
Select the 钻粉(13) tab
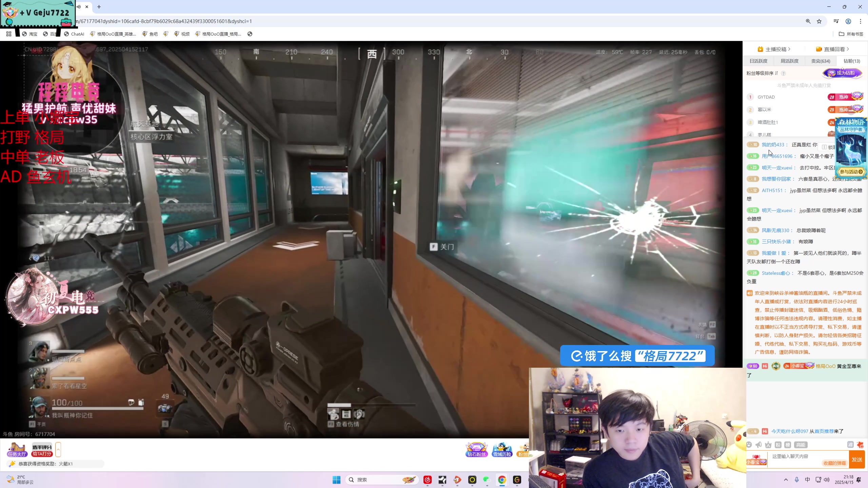point(852,61)
